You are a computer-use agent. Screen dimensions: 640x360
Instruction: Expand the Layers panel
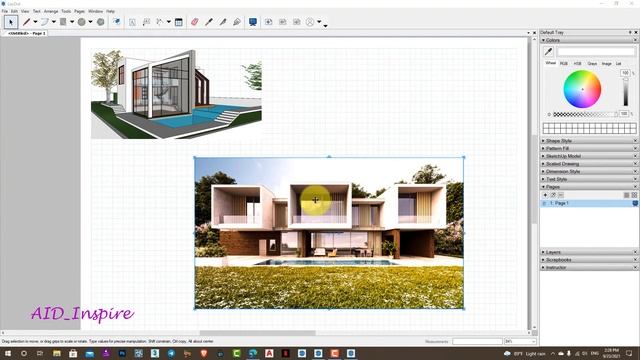589,252
